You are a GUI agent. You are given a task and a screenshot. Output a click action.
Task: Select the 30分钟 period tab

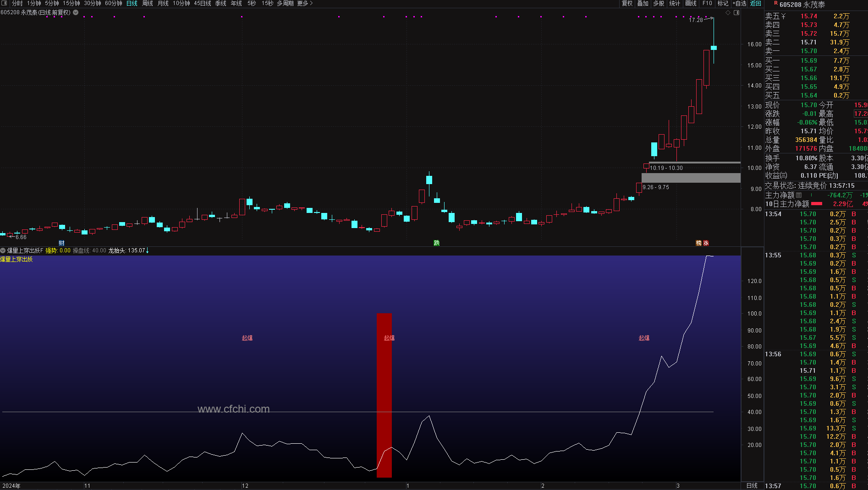pos(93,3)
